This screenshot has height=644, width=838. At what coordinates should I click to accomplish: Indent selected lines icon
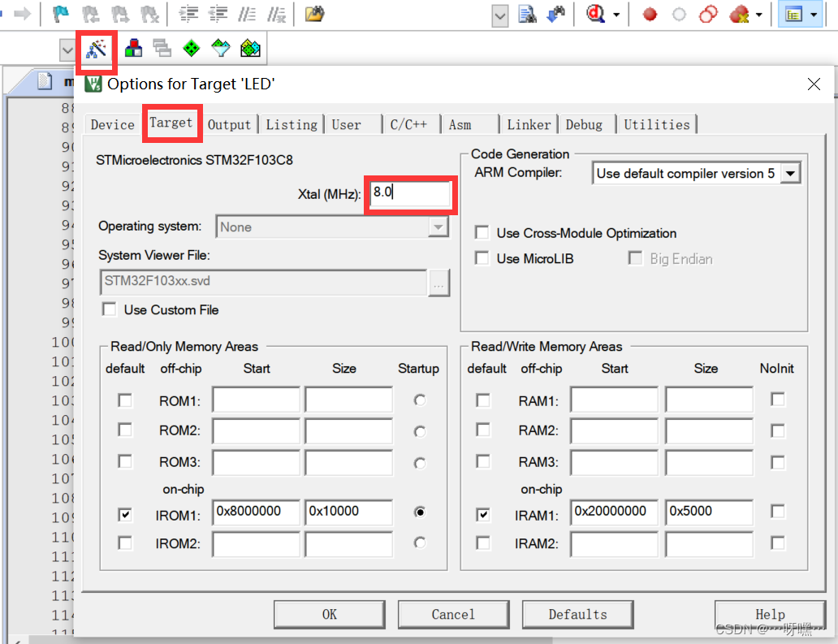(x=188, y=14)
